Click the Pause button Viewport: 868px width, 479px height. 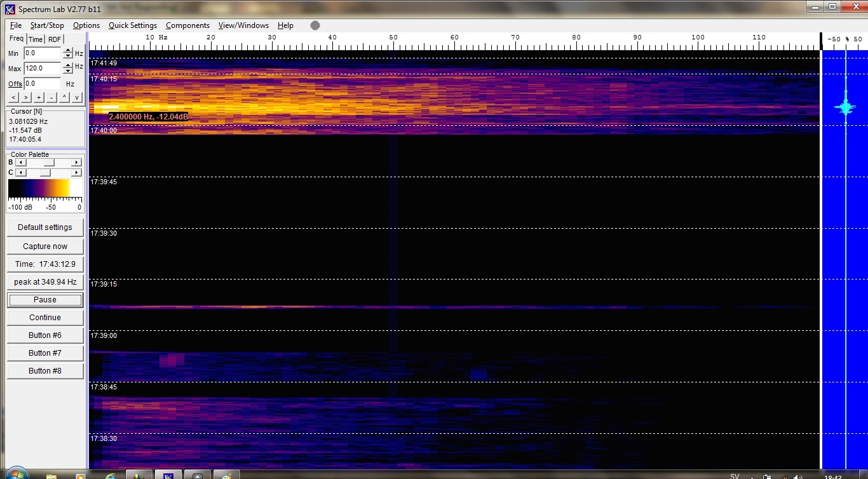coord(45,300)
